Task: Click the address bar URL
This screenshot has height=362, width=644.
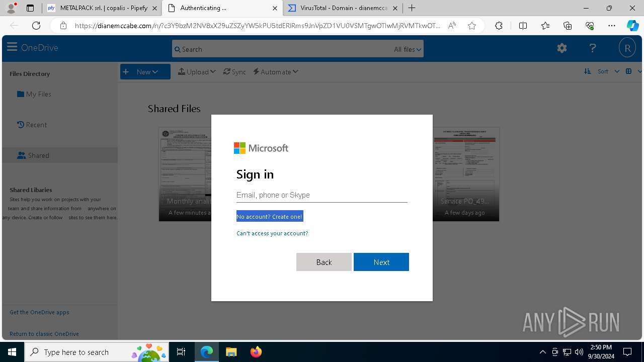Action: [258, 26]
